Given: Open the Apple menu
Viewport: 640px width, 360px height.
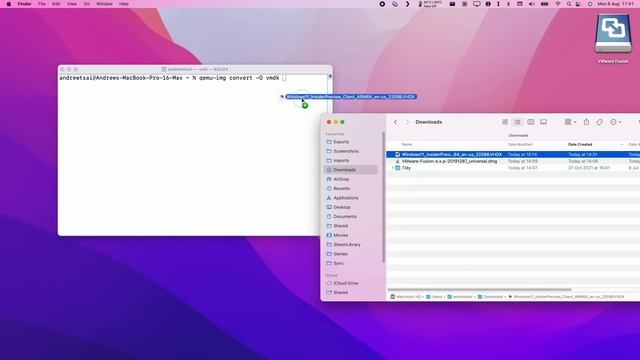Looking at the screenshot, I should coord(9,4).
